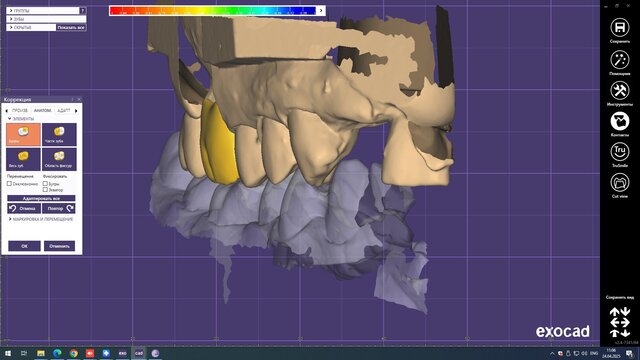This screenshot has width=640, height=360.
Task: Switch to the cad taskbar app
Action: coord(139,353)
